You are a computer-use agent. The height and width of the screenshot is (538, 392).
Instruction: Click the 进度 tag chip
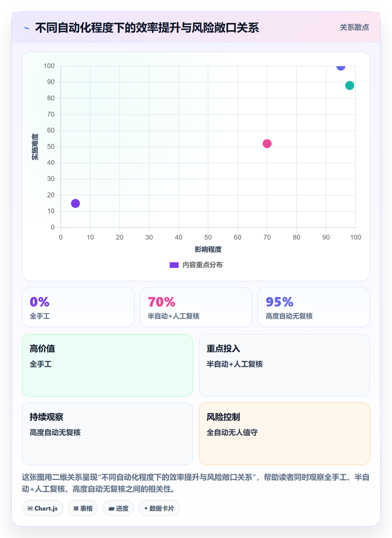pyautogui.click(x=118, y=508)
